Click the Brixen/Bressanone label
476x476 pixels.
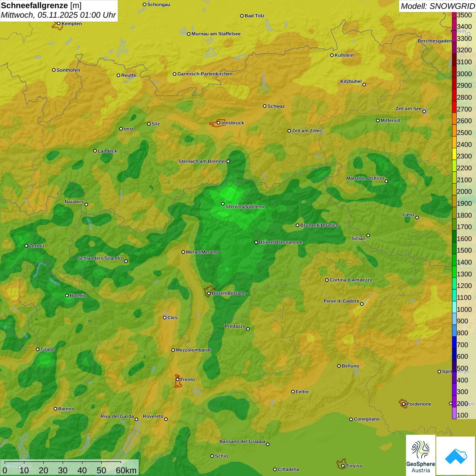280,242
